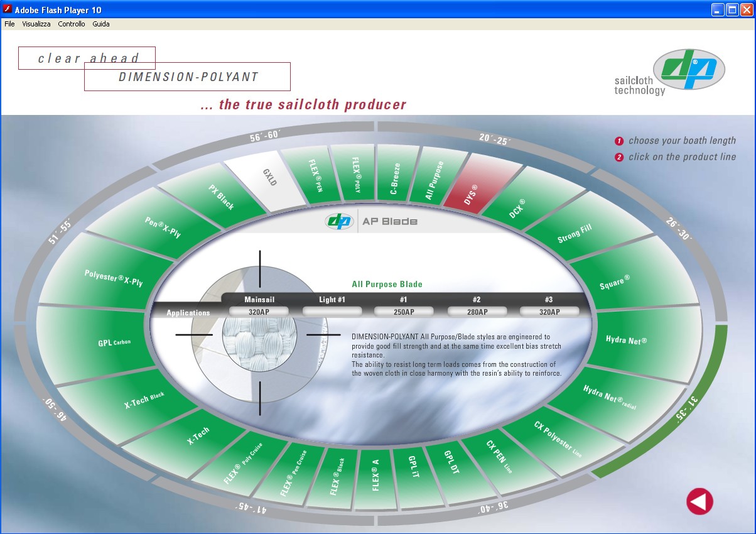Viewport: 756px width, 534px height.
Task: Click the small dp logo beside AP Blade
Action: tap(340, 221)
